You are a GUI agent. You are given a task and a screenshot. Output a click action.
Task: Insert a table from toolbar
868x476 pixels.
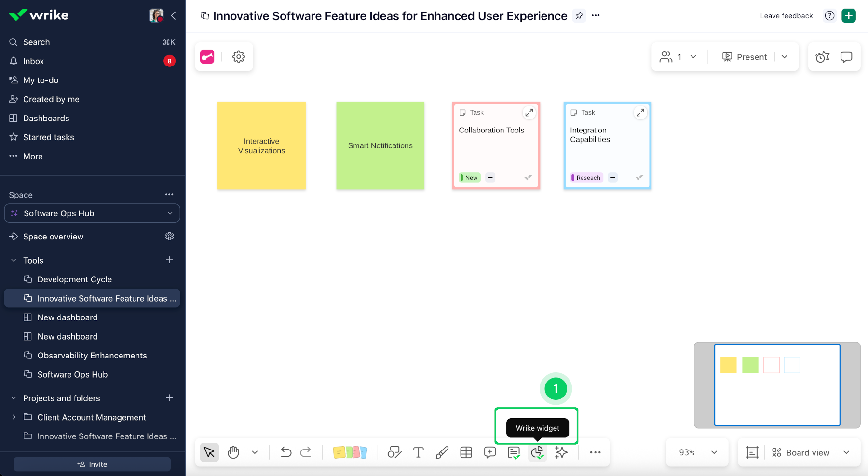466,452
